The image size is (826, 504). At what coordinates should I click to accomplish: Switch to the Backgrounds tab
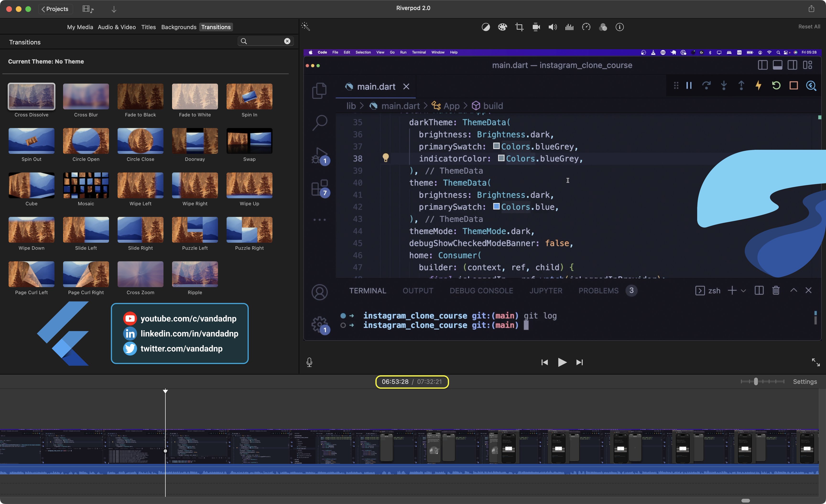click(x=179, y=27)
